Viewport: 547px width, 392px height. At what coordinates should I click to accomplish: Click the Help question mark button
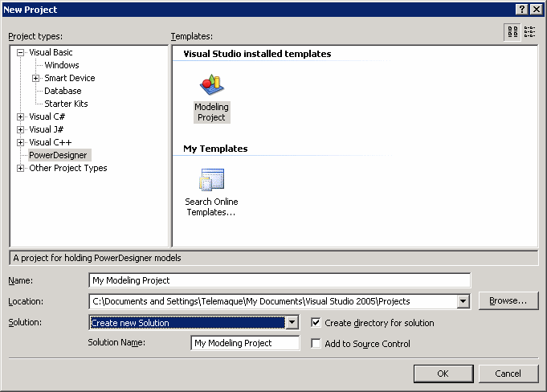coord(521,10)
